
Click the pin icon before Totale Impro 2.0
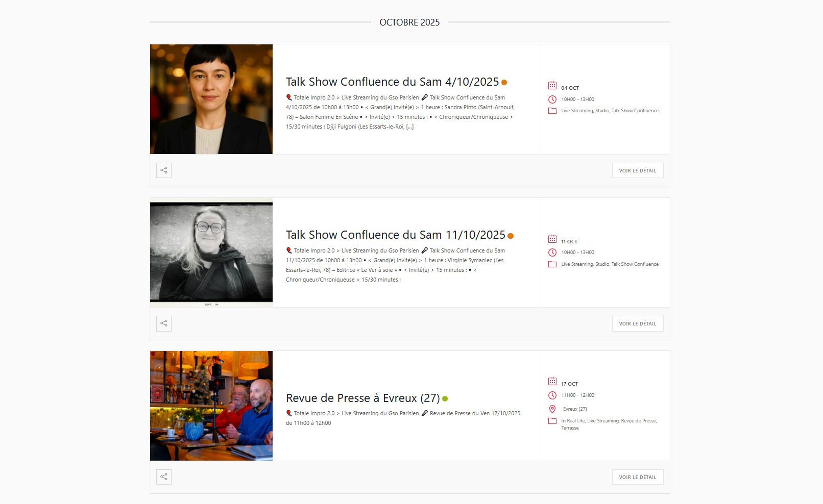pos(288,97)
